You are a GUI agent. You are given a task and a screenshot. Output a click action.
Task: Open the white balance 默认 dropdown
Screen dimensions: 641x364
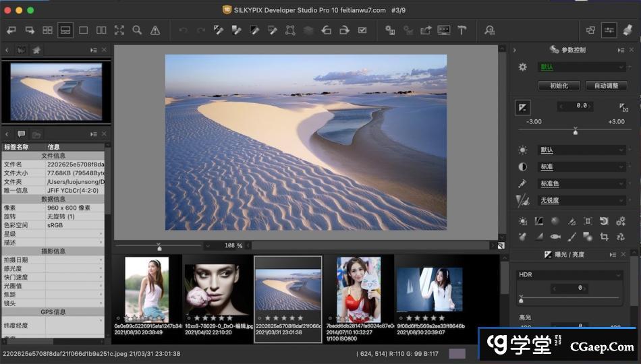pyautogui.click(x=582, y=150)
